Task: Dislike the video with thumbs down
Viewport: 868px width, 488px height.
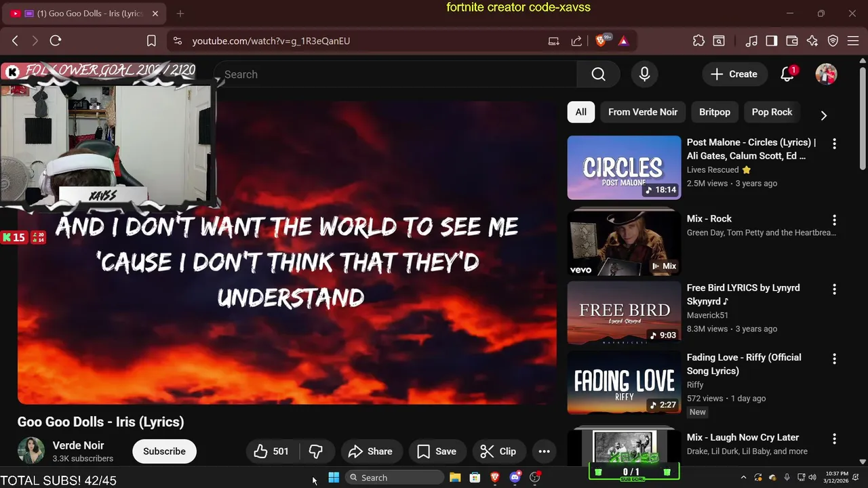Action: click(x=316, y=451)
